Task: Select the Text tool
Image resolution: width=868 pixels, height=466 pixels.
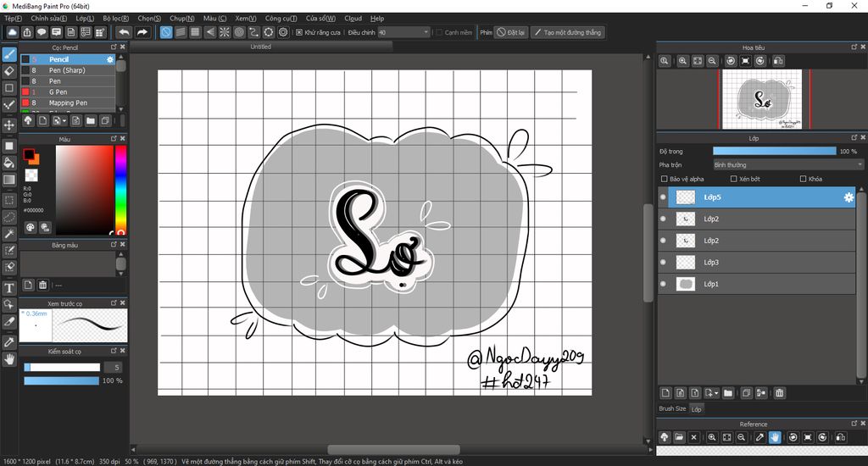Action: [x=8, y=288]
